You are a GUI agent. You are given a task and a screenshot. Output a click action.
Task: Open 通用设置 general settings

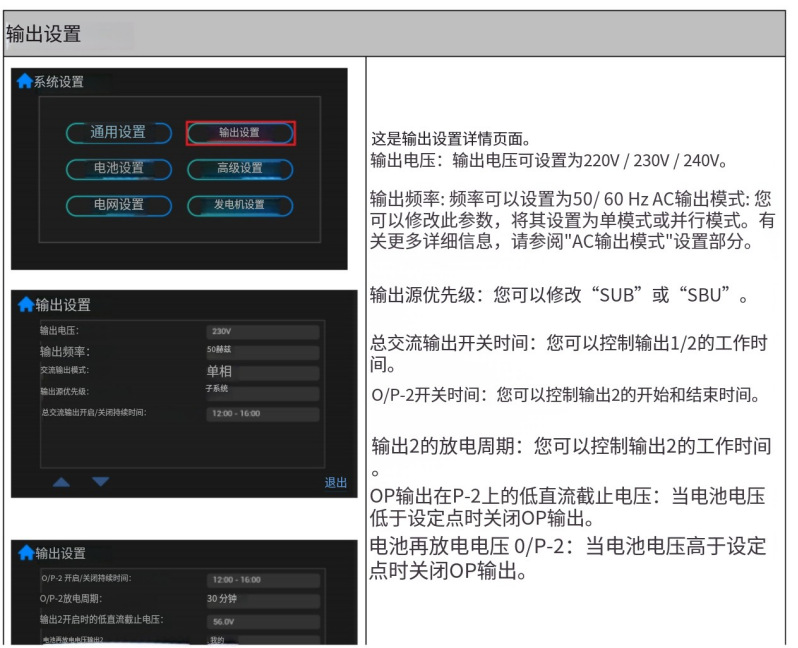(x=118, y=132)
